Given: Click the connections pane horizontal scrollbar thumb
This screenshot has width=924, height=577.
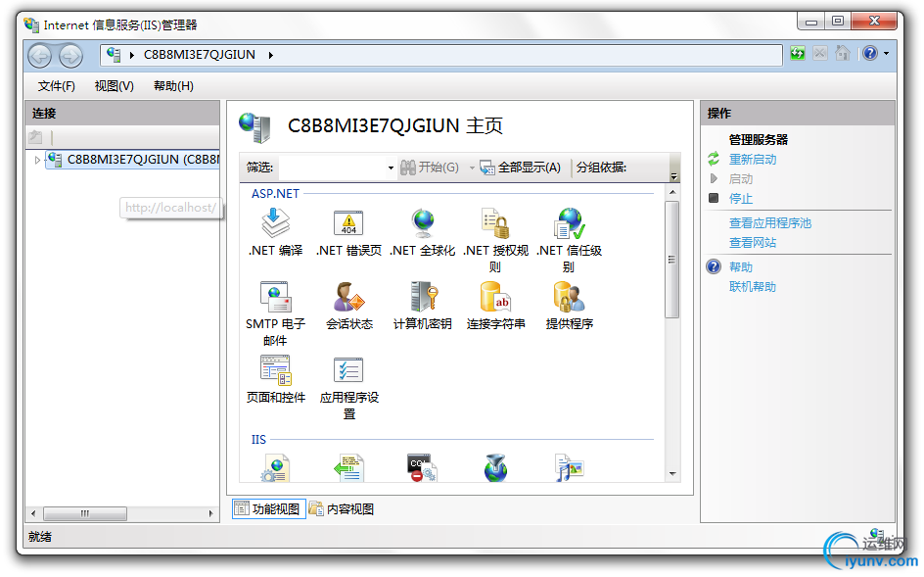Looking at the screenshot, I should (x=85, y=514).
